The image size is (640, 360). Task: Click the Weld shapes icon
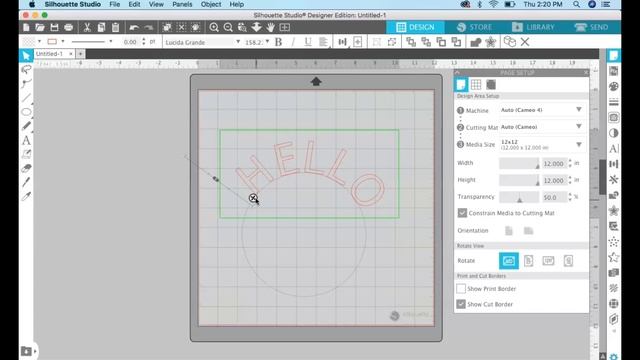coord(476,42)
